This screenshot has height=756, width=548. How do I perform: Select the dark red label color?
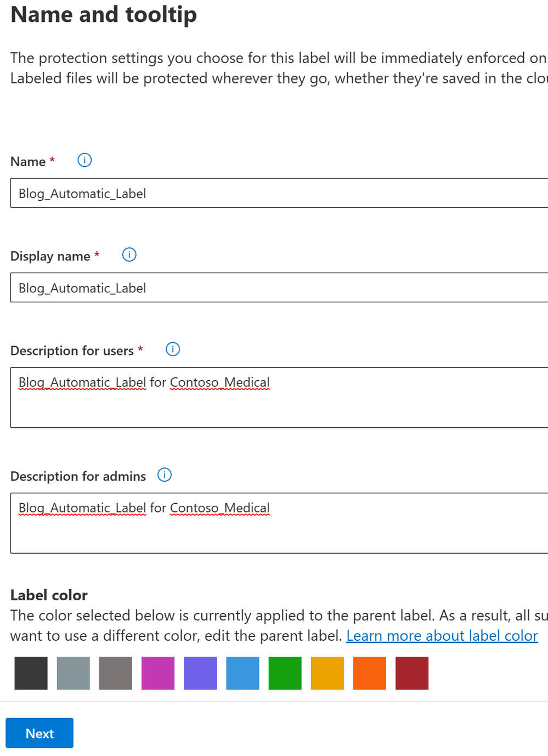412,673
